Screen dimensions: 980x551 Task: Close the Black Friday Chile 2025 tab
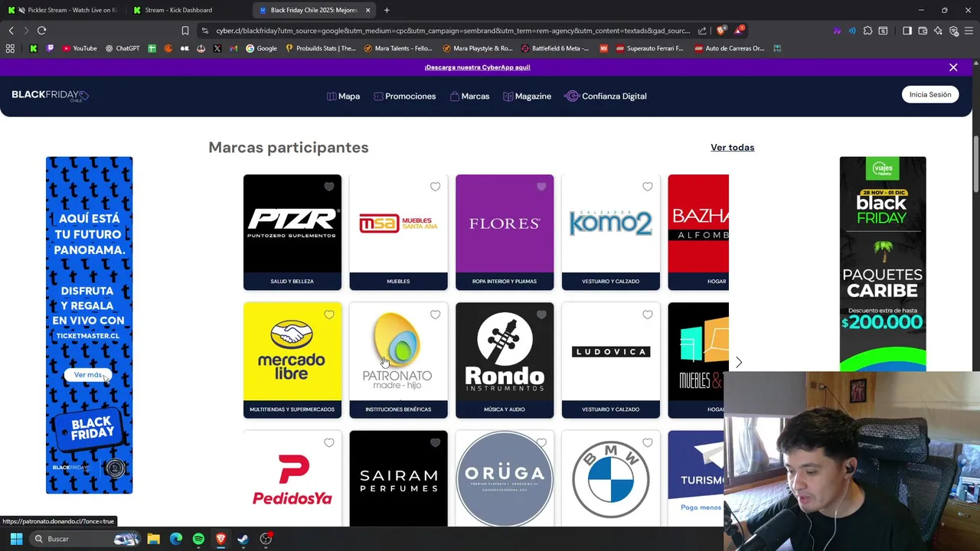coord(367,10)
